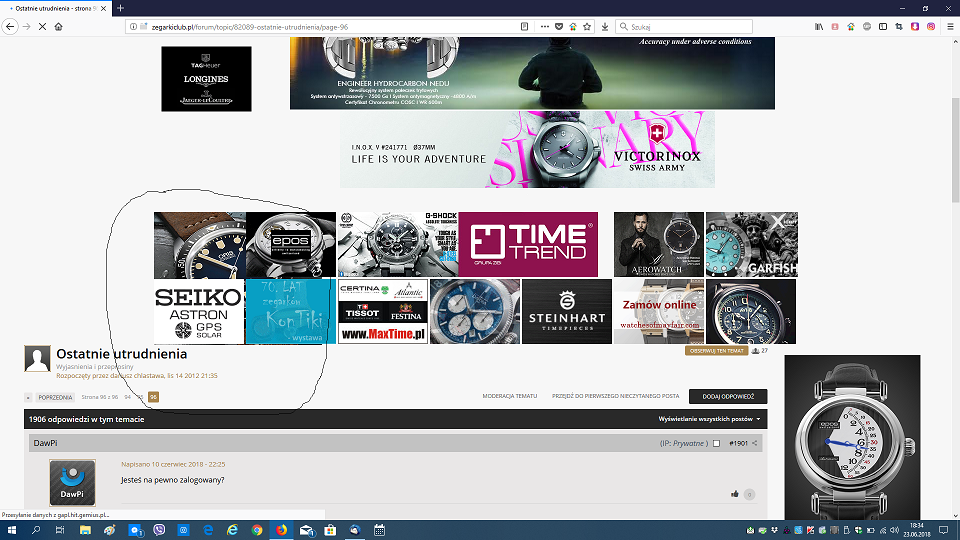
Task: Open the epos watch advertisement
Action: pos(291,245)
